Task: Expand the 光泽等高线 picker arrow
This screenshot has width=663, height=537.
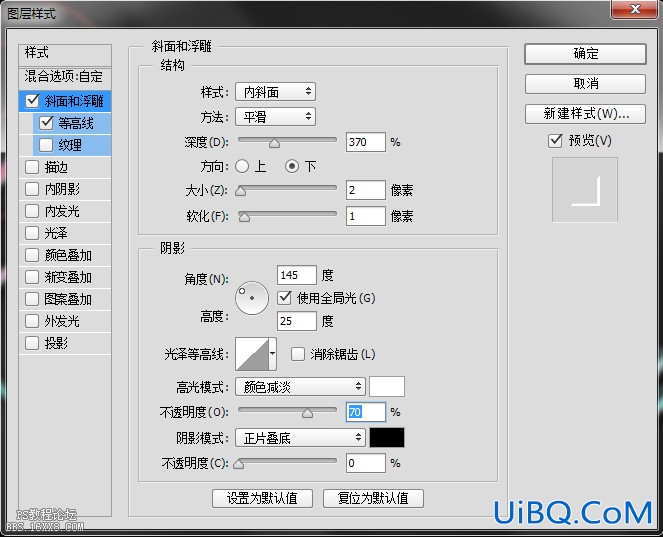Action: (x=273, y=354)
